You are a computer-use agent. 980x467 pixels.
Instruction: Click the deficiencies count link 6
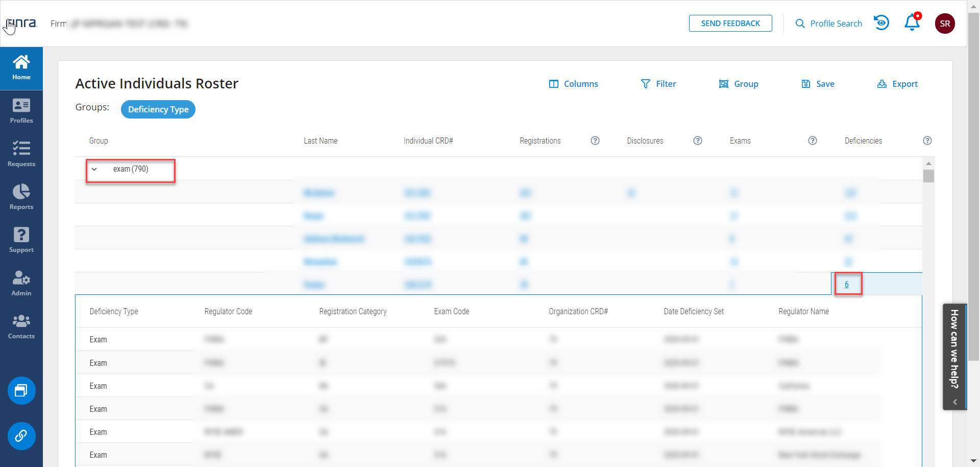pyautogui.click(x=846, y=284)
